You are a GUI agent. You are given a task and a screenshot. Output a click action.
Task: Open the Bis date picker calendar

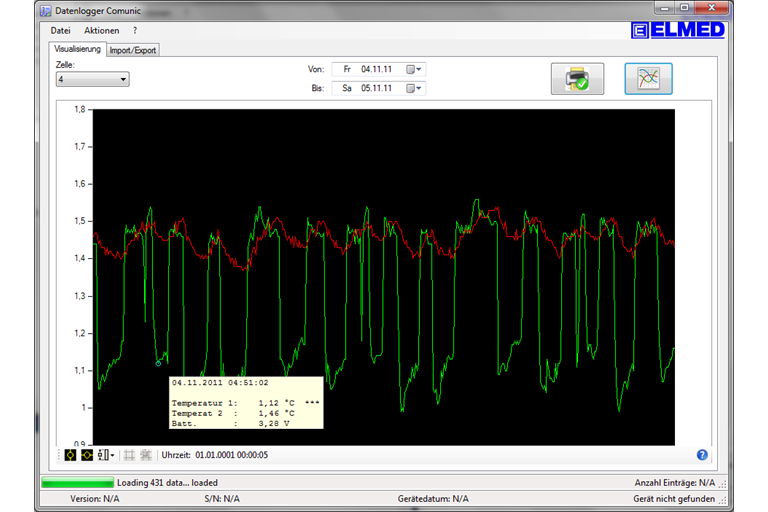click(414, 88)
